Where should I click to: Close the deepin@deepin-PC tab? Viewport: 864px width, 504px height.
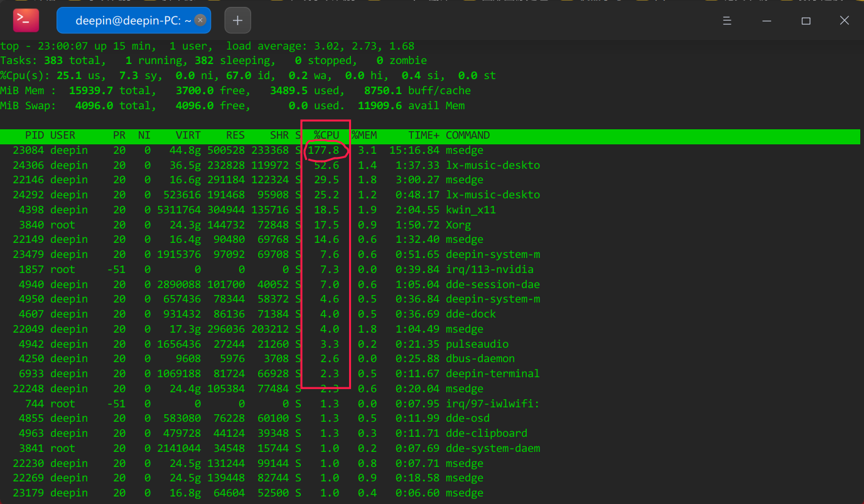[200, 20]
